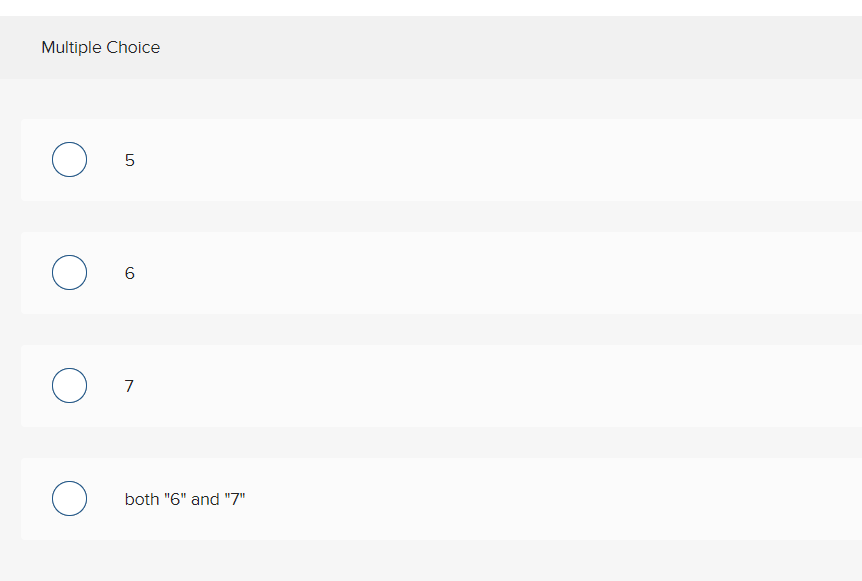Select the radio button for answer "7"

pos(69,385)
